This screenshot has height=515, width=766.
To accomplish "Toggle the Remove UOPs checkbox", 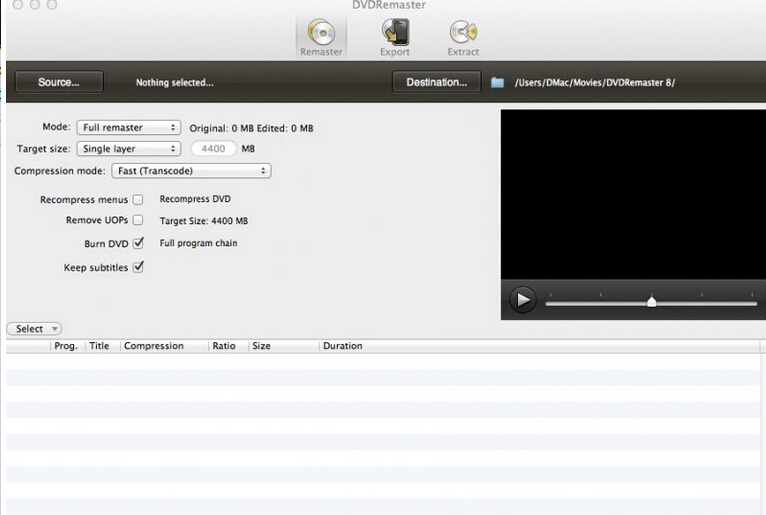I will 138,220.
